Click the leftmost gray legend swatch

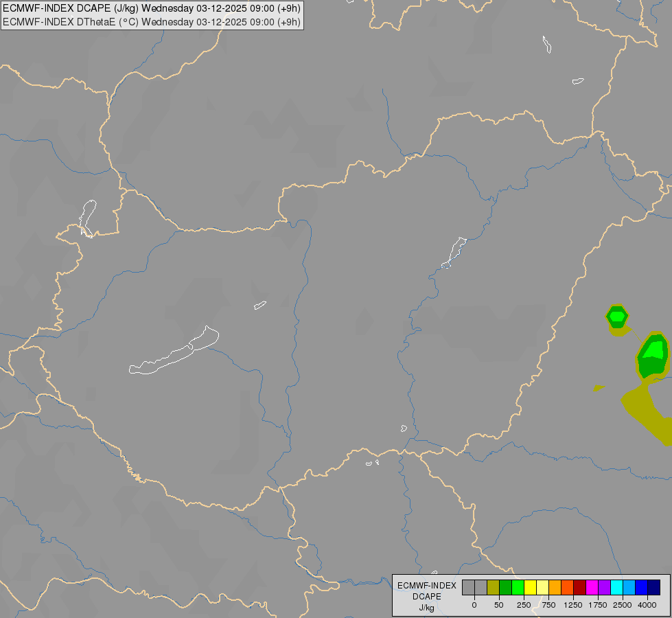468,587
